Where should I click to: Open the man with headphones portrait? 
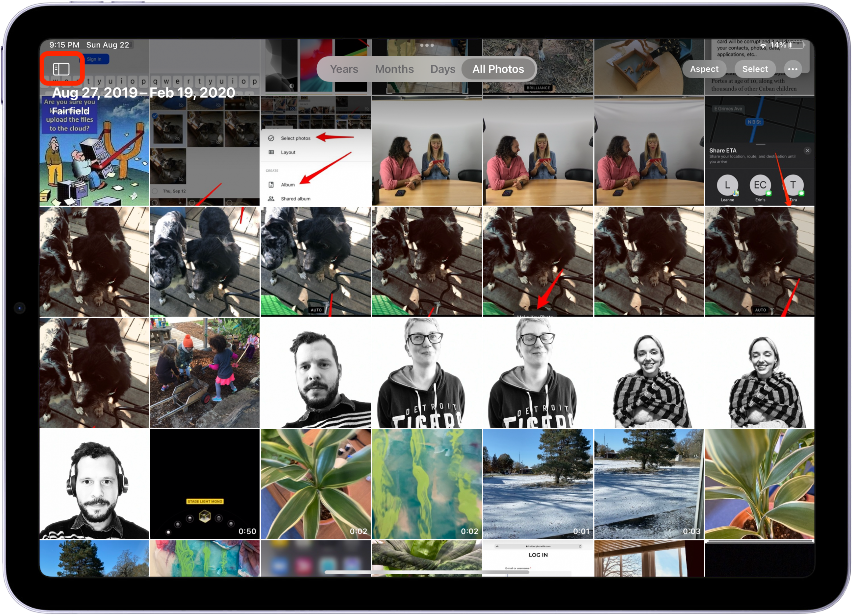tap(94, 484)
